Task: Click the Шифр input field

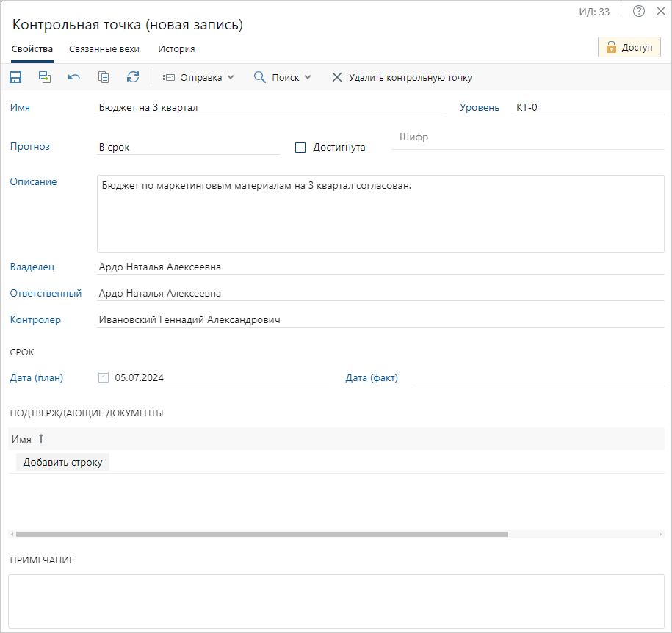Action: click(x=527, y=138)
